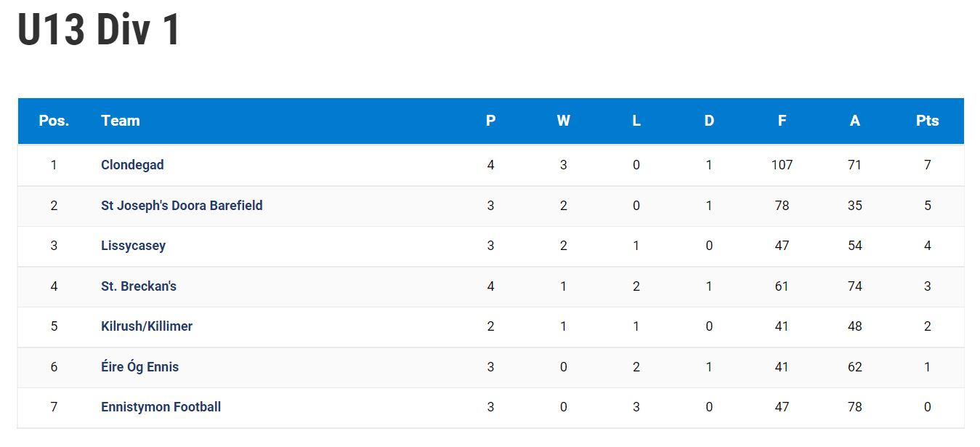Open the Clondegad team link
This screenshot has height=447, width=980.
click(132, 165)
